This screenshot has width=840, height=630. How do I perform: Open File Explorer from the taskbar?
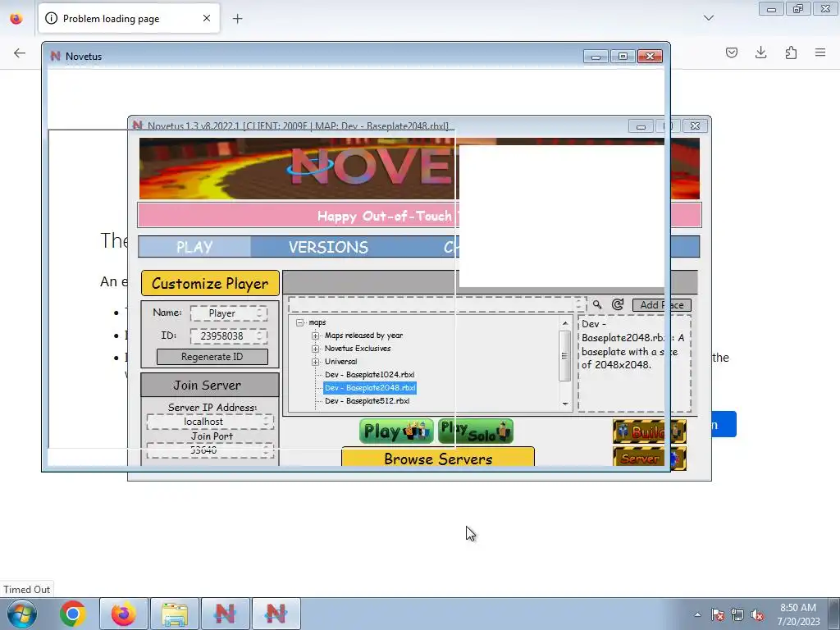tap(175, 614)
